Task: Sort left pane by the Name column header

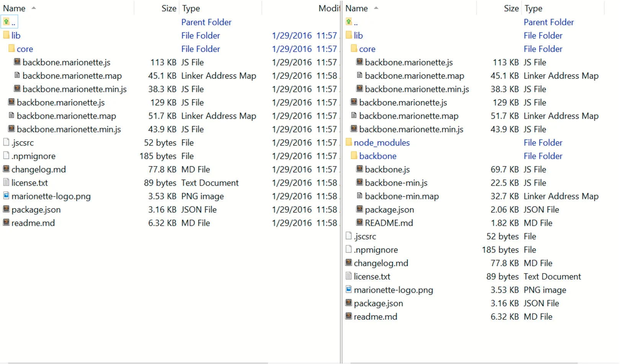Action: [x=14, y=8]
